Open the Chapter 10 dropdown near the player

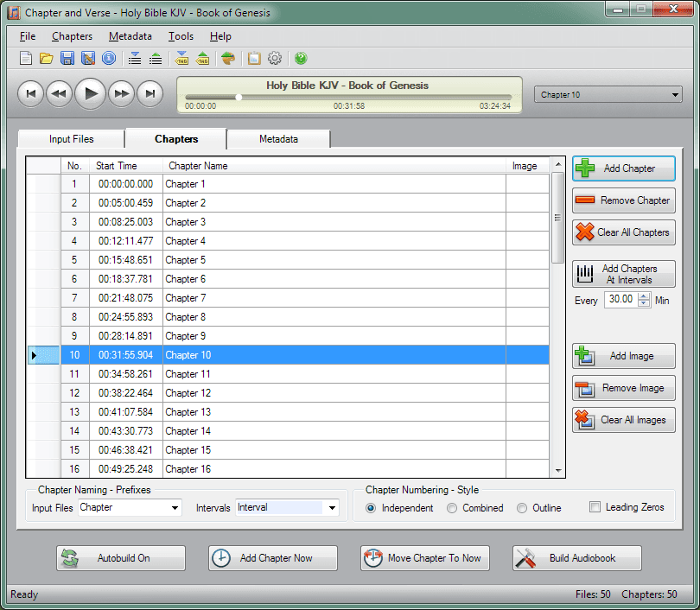[676, 94]
